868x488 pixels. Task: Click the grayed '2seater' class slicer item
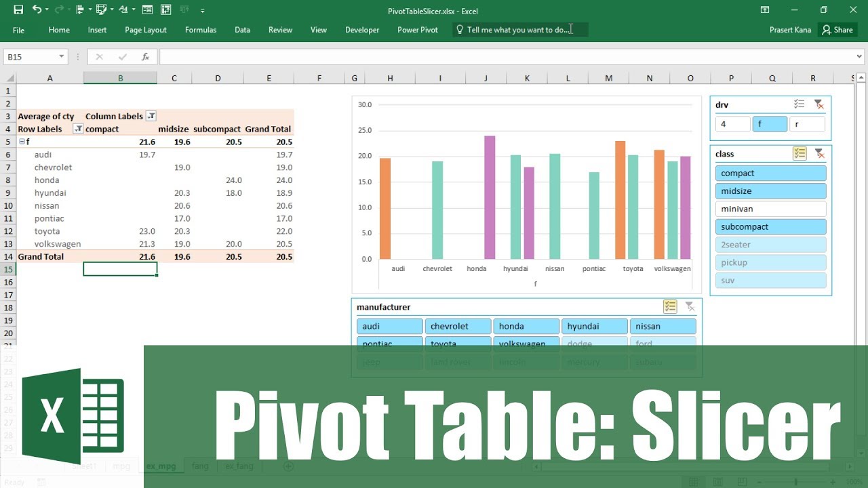click(771, 245)
